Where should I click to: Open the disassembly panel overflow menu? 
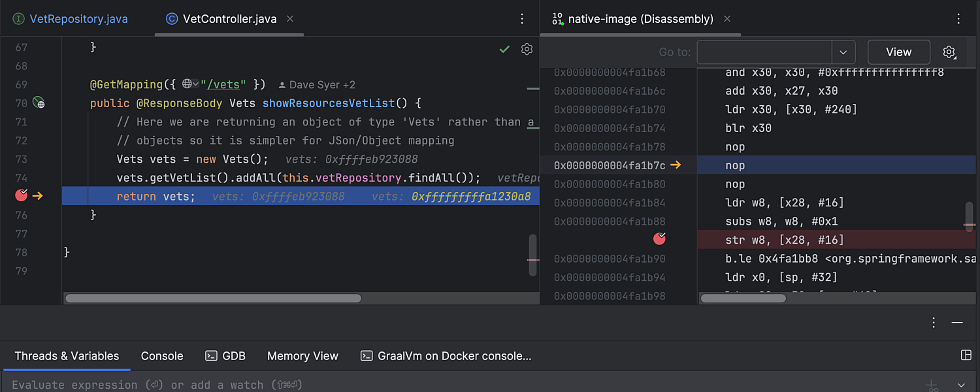click(958, 19)
